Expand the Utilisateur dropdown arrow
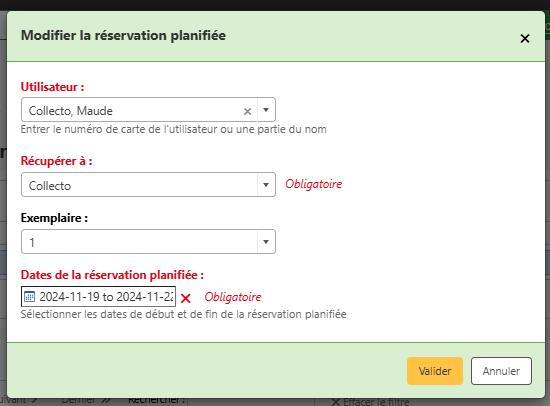This screenshot has height=406, width=550. coord(266,110)
